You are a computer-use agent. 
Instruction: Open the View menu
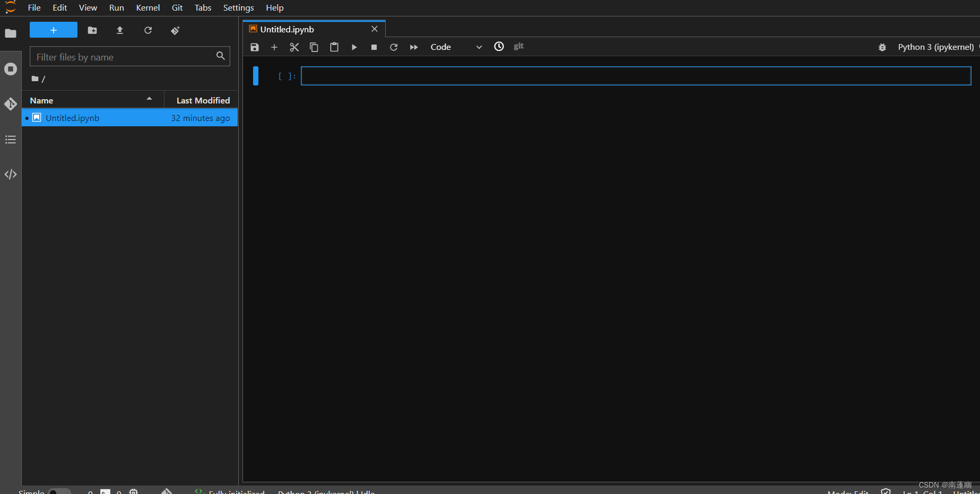88,7
